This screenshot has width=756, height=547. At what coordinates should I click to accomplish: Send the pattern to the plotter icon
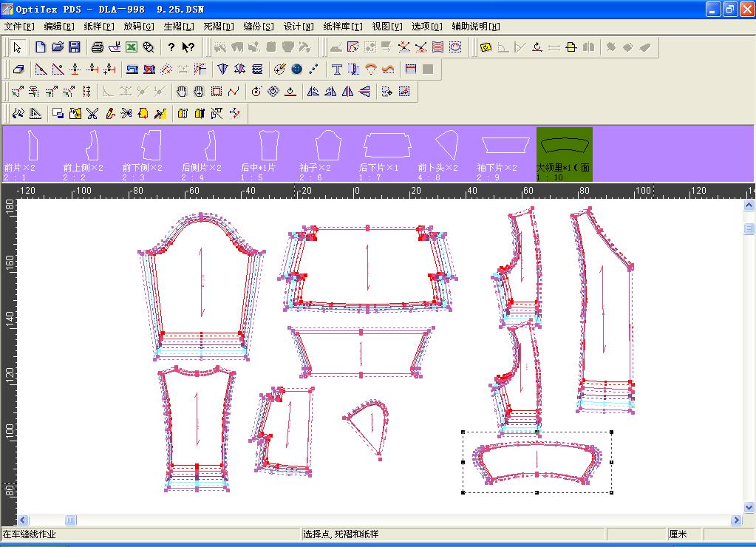click(x=115, y=47)
